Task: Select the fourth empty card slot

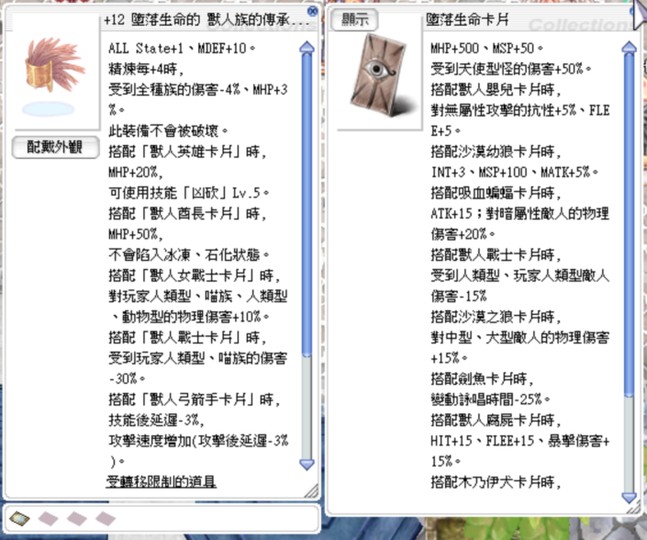Action: point(104,517)
